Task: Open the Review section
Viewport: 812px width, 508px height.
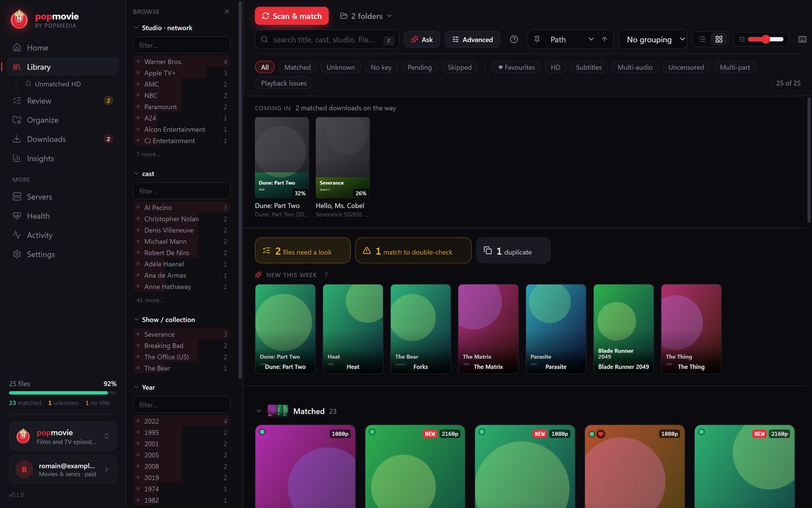Action: [63, 100]
